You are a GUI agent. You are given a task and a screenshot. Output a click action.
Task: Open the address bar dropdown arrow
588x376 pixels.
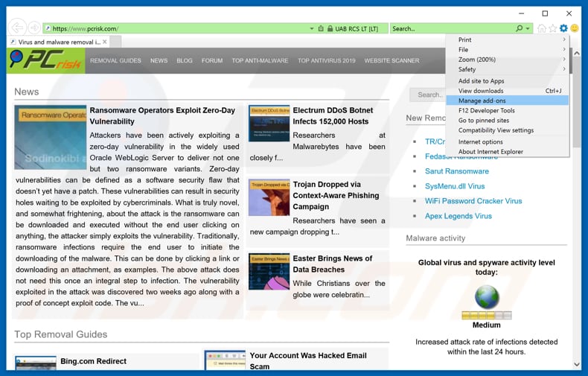coord(312,28)
